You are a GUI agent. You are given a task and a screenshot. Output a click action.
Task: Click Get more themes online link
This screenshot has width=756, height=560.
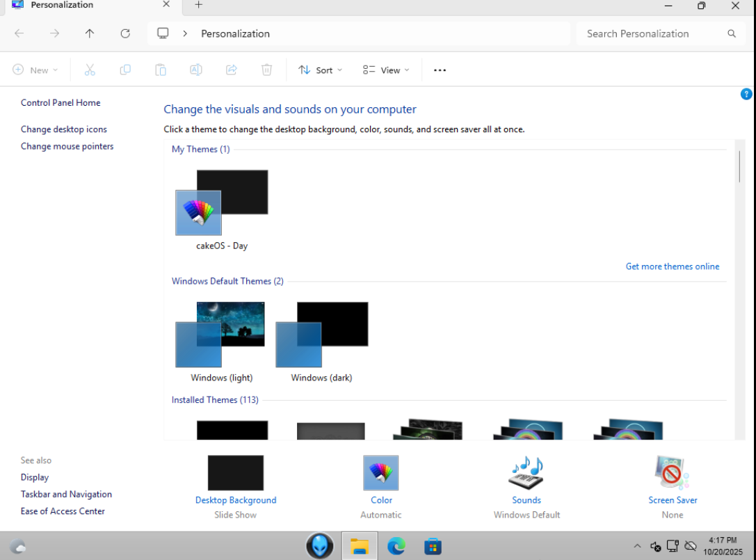tap(672, 266)
